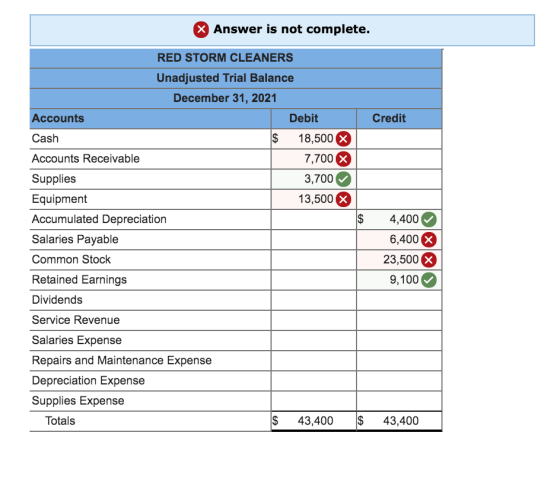Click the green checkmark beside Supplies 3,700

(x=343, y=179)
